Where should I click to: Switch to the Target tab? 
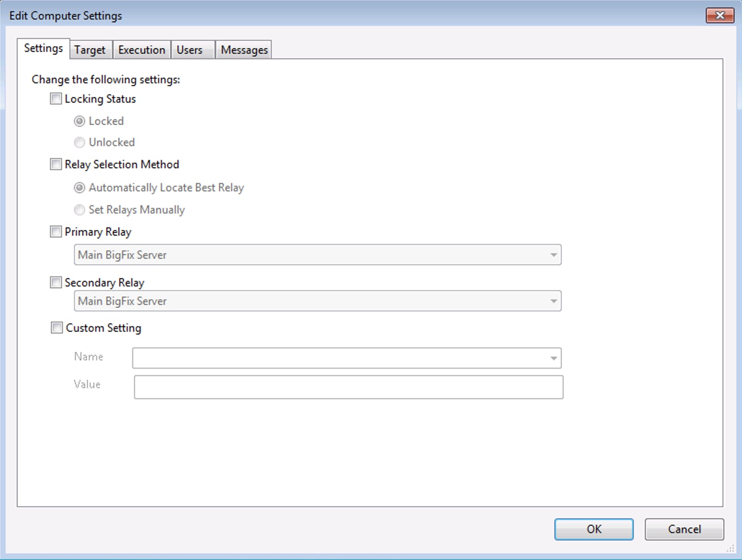click(x=90, y=49)
